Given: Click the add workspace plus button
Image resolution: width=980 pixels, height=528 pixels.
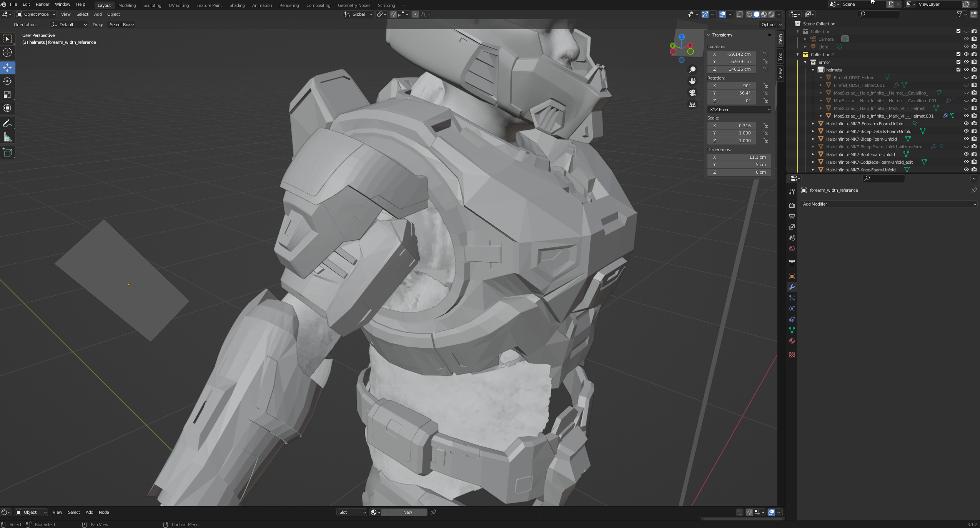Looking at the screenshot, I should pos(403,5).
